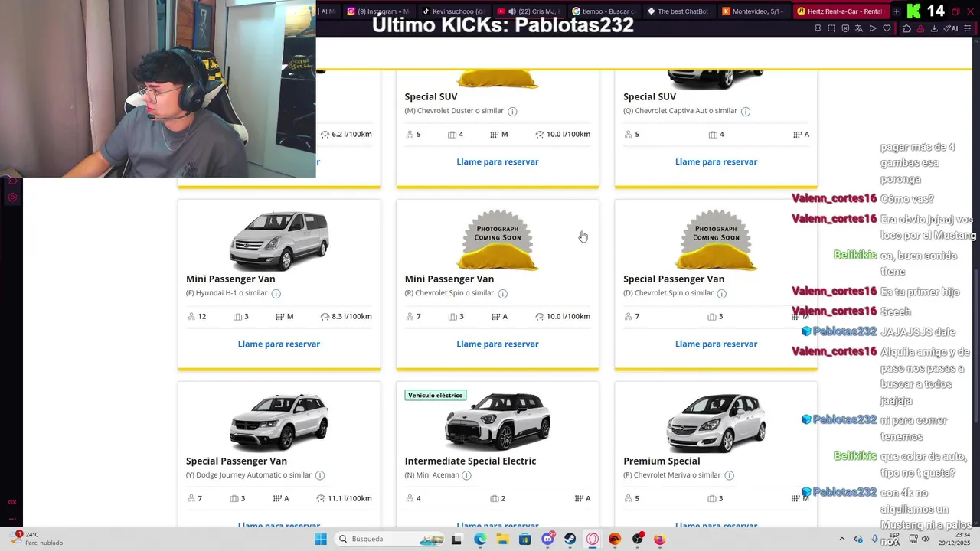Click the Chevrolet Meriva car image
This screenshot has height=551, width=980.
716,422
